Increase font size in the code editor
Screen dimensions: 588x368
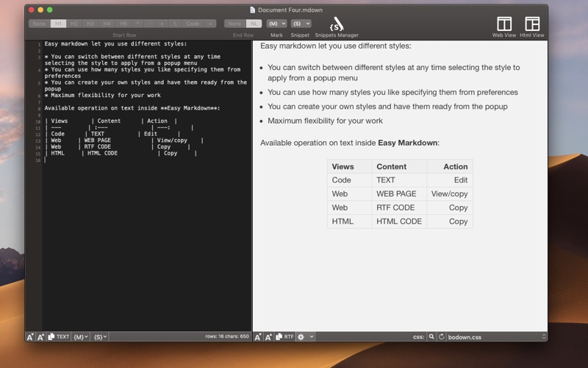[40, 337]
